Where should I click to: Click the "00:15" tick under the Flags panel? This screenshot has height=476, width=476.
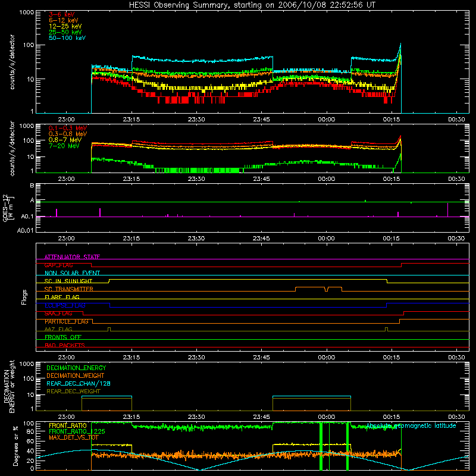coord(392,358)
